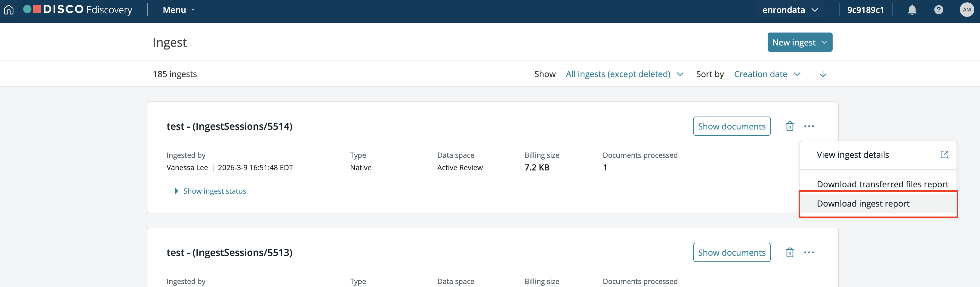Click the Vanessa Lee ingested-by name
Image resolution: width=980 pixels, height=287 pixels.
187,167
